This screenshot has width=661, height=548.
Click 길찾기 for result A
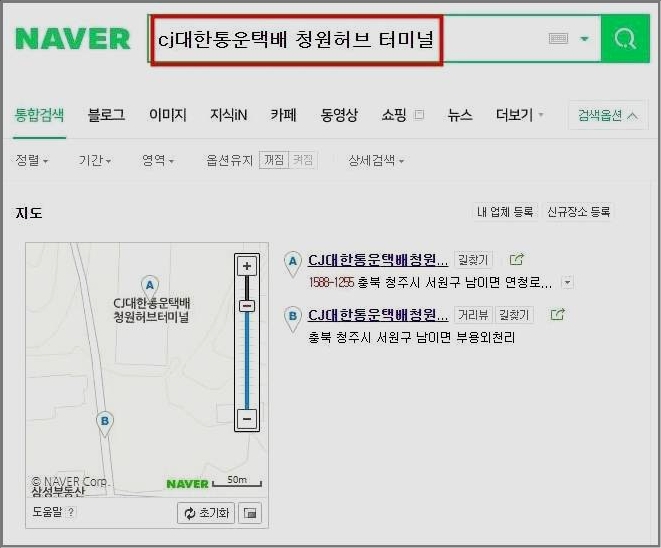click(473, 260)
